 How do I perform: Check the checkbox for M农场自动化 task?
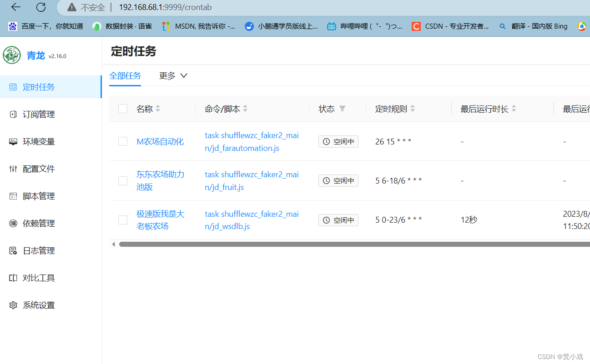point(122,141)
